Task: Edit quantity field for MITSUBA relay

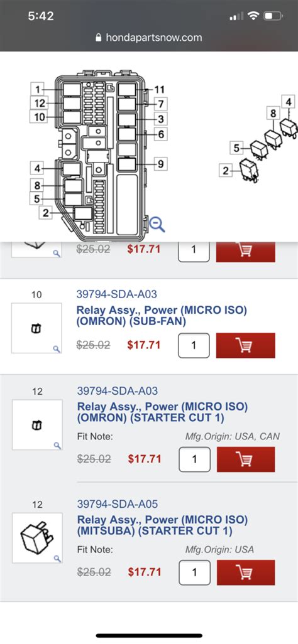Action: [x=194, y=572]
